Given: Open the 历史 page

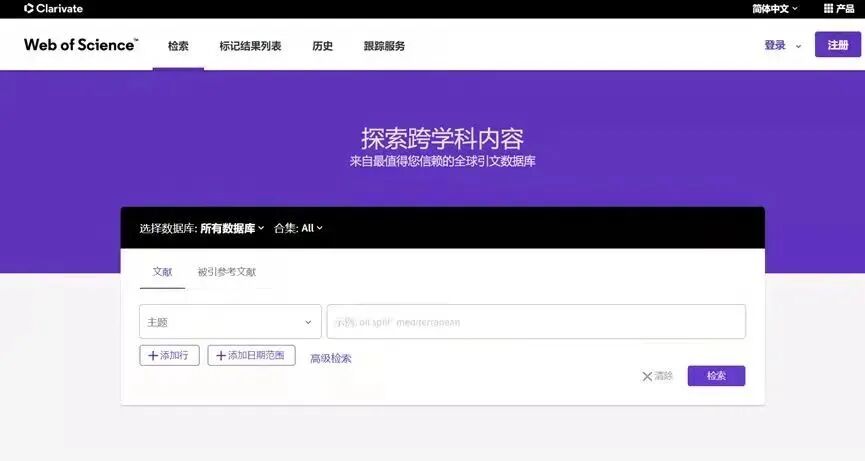Looking at the screenshot, I should point(323,46).
